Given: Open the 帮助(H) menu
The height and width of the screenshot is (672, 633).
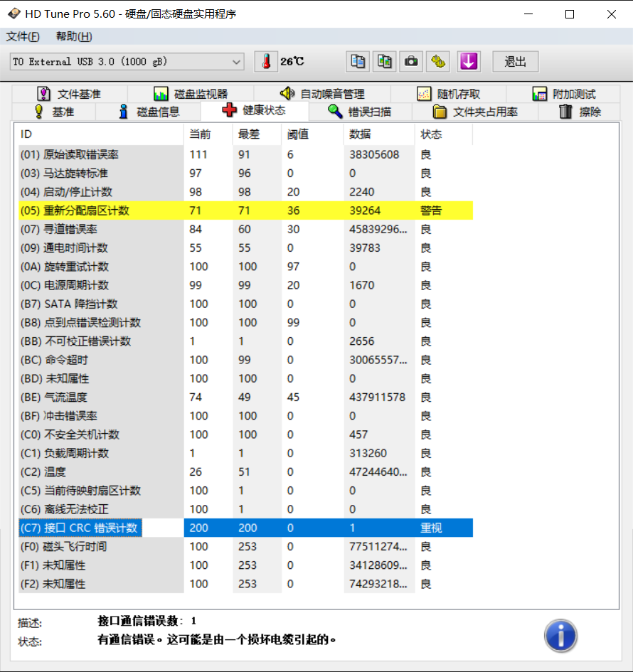Looking at the screenshot, I should click(74, 37).
